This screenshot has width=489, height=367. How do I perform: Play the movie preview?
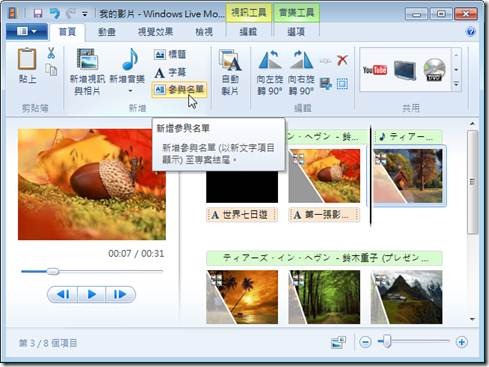[92, 294]
